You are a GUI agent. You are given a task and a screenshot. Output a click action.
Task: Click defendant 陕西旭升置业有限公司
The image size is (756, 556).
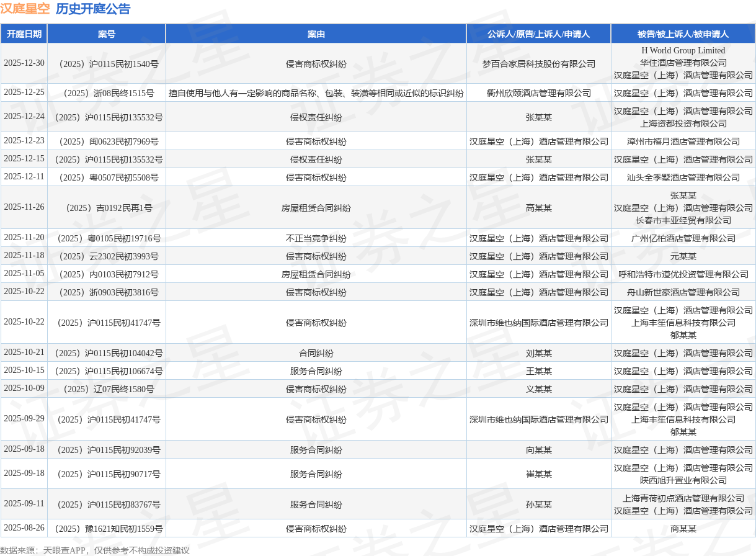point(683,480)
